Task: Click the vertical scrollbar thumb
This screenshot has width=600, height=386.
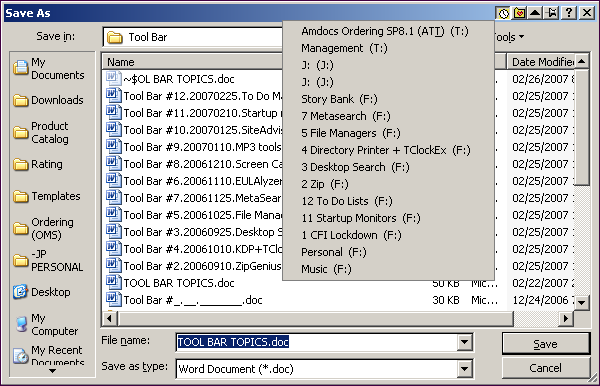Action: (x=582, y=127)
